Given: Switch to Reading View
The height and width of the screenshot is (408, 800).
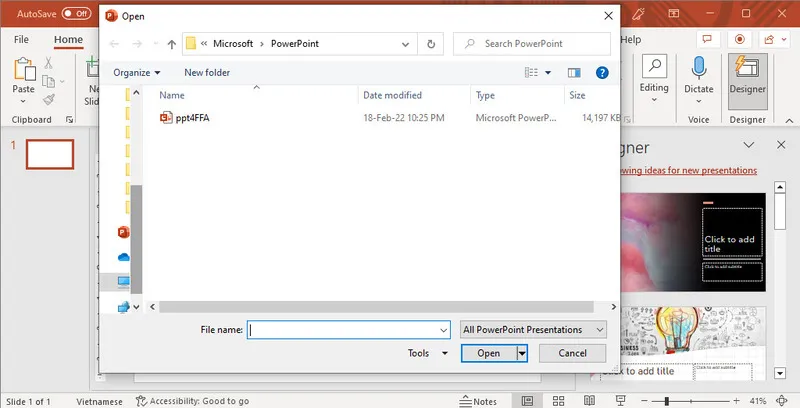Looking at the screenshot, I should coord(589,401).
